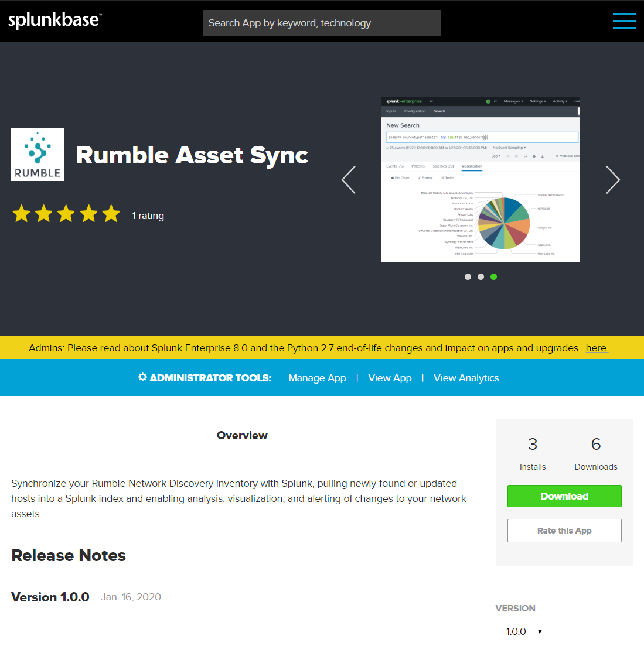Click the left carousel arrow
Viewport: 644px width, 646px height.
pyautogui.click(x=348, y=180)
